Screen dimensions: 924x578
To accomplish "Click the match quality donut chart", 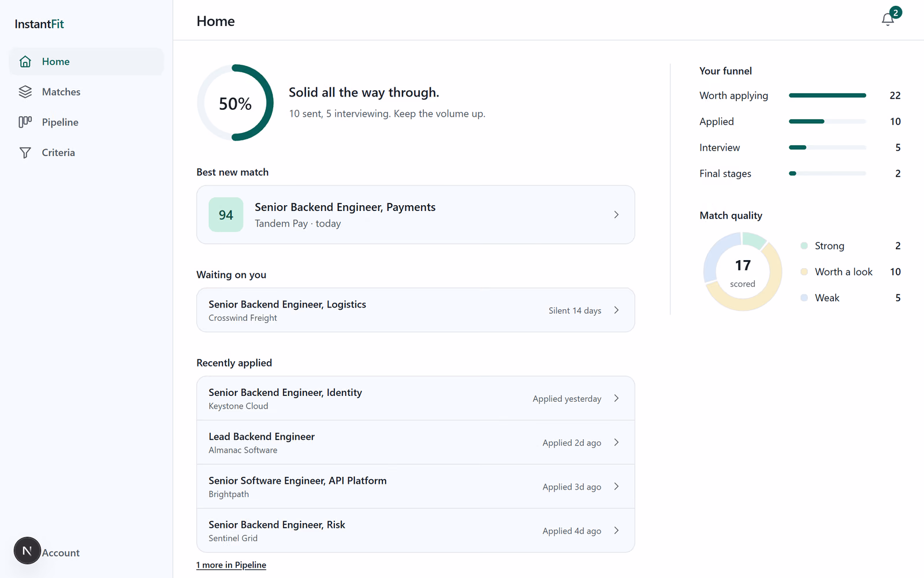I will pos(743,272).
